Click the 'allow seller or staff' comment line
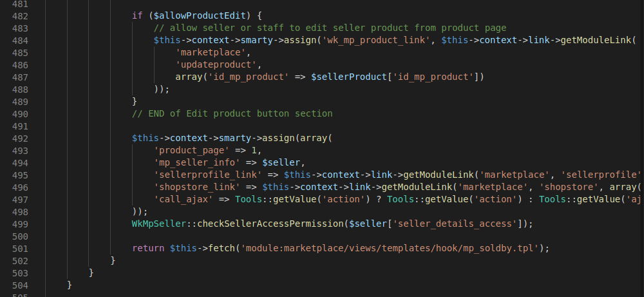 coord(330,28)
